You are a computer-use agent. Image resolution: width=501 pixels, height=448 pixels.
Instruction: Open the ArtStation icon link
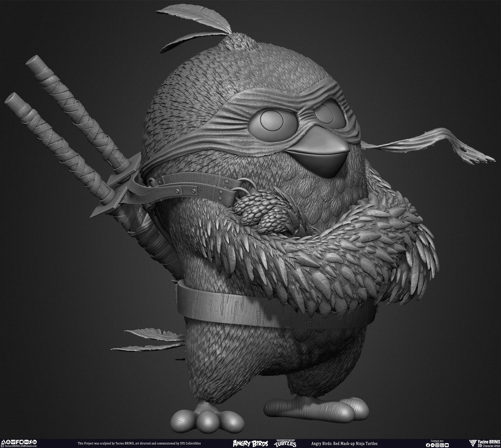pos(3,442)
